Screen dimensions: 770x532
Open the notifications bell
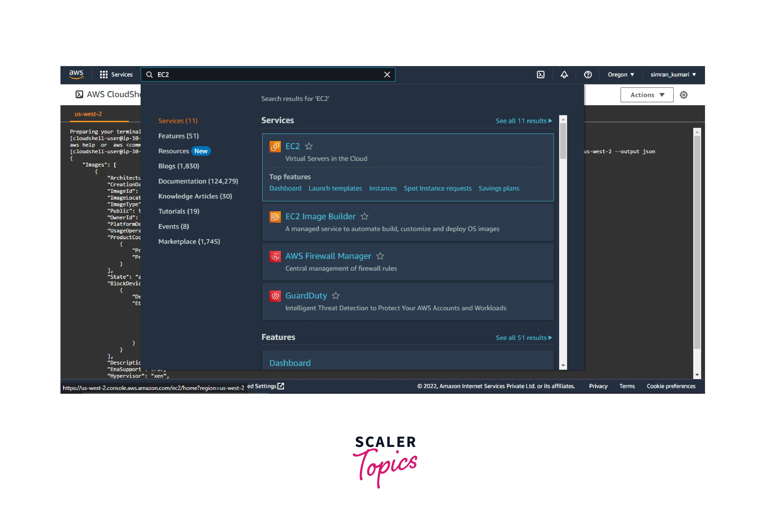coord(564,75)
